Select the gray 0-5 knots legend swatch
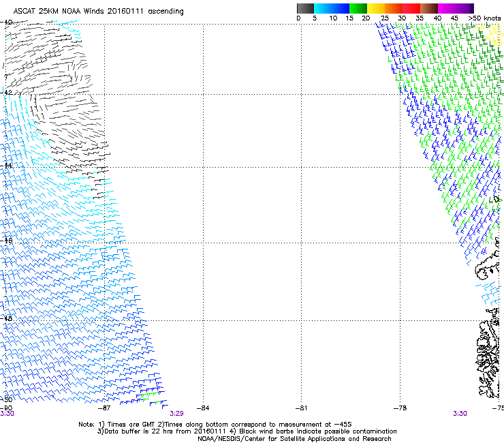 [x=305, y=8]
